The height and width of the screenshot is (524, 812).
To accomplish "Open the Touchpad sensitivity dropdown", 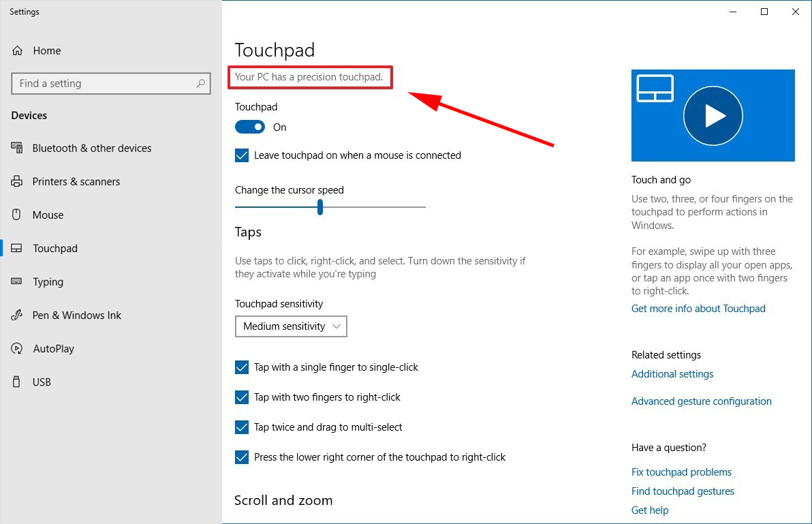I will (x=291, y=326).
